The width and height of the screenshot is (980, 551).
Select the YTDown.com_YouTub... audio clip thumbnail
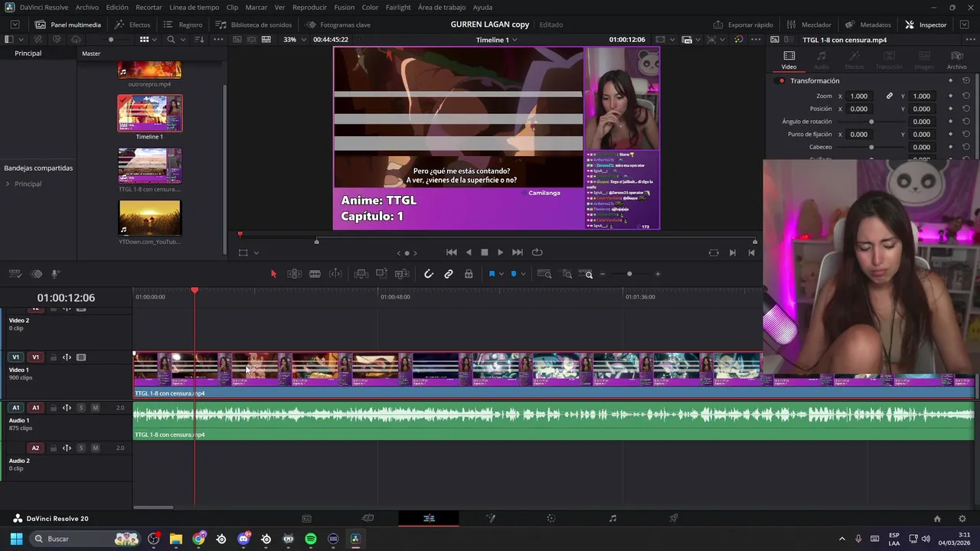tap(150, 218)
